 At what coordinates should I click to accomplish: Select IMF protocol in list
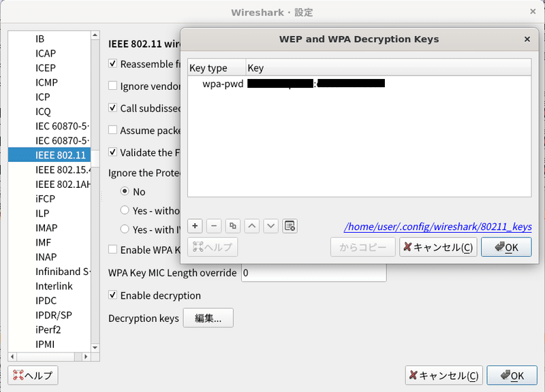pos(49,242)
